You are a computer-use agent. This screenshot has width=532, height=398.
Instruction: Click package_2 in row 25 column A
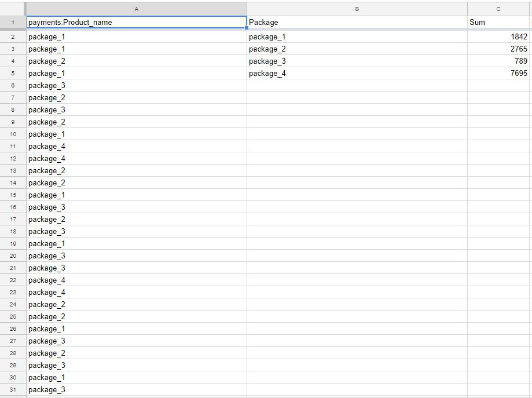137,317
